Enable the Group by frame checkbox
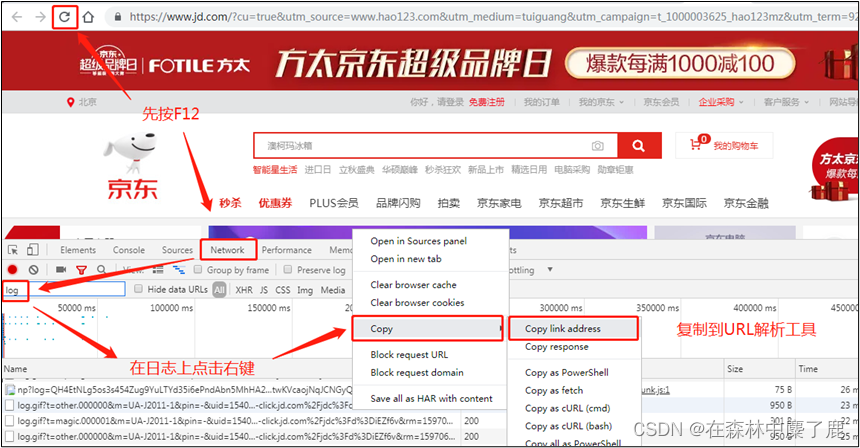 (x=198, y=270)
